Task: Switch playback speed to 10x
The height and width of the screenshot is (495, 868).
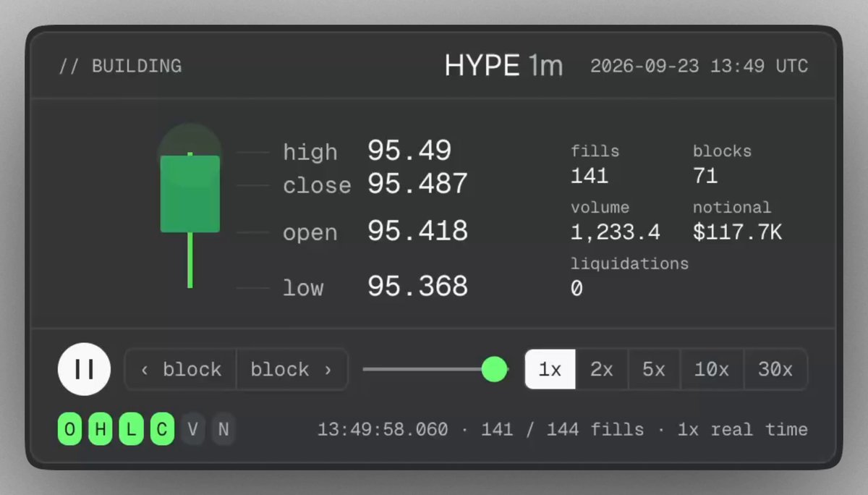Action: pyautogui.click(x=712, y=370)
